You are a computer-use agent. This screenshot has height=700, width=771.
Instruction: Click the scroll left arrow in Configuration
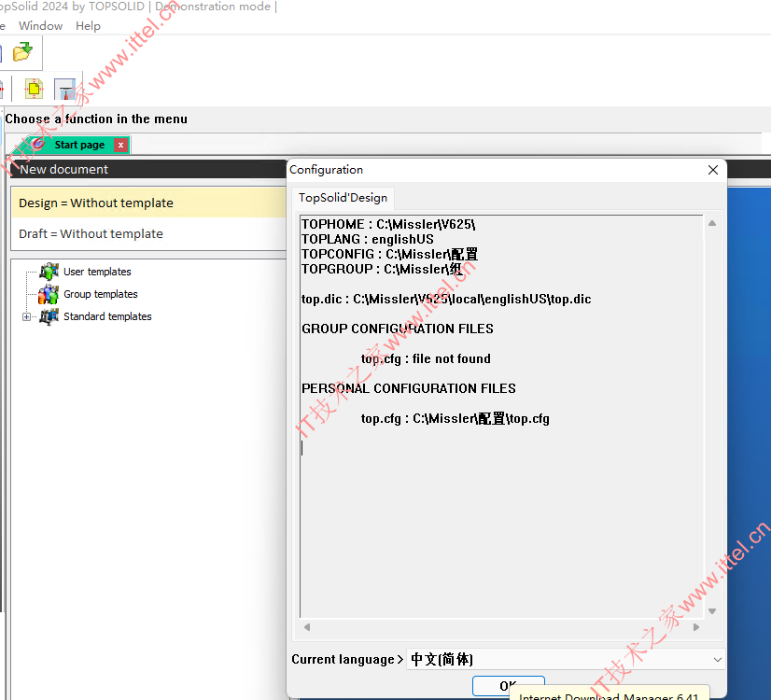pyautogui.click(x=307, y=627)
